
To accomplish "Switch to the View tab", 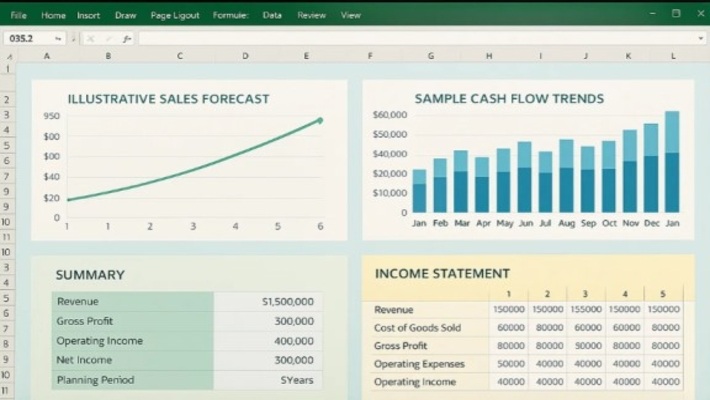I will (x=350, y=15).
